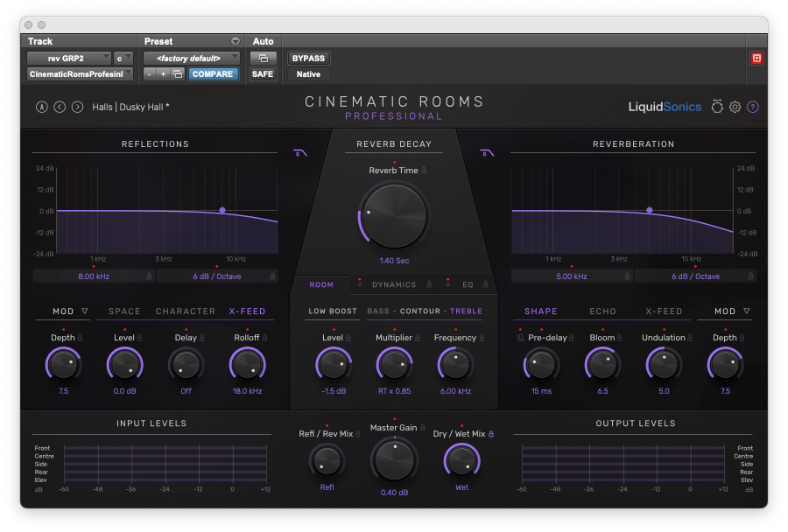This screenshot has height=532, width=788.
Task: Click the Reflections 8.00 kHz frequency field
Action: click(94, 276)
